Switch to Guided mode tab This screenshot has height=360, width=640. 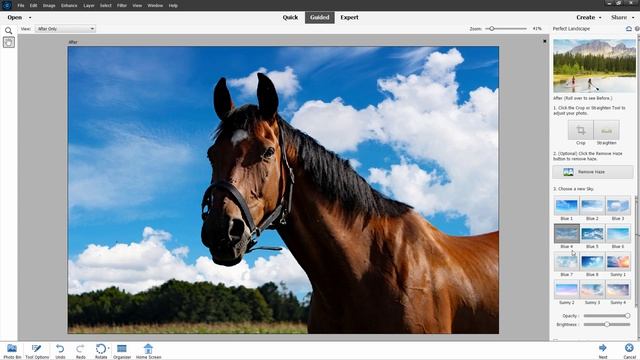[x=320, y=18]
